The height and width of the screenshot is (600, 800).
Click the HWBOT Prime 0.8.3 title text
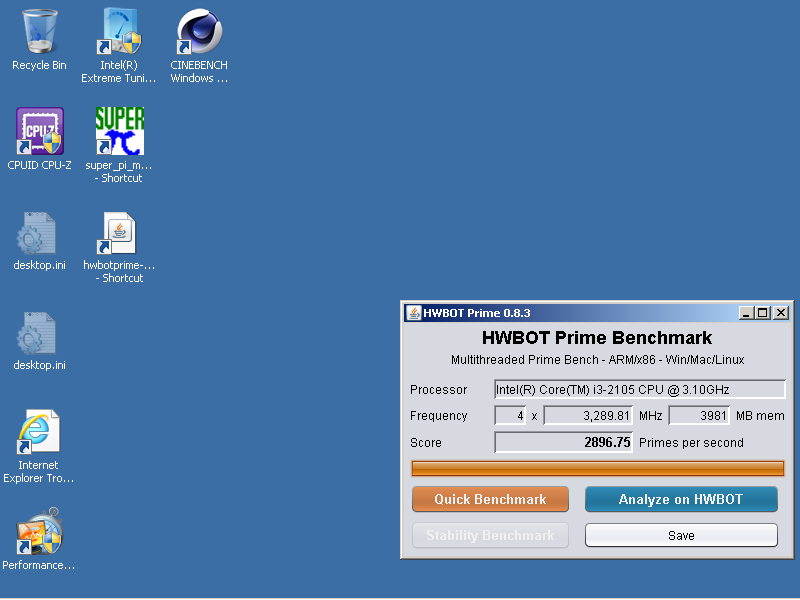[x=477, y=313]
